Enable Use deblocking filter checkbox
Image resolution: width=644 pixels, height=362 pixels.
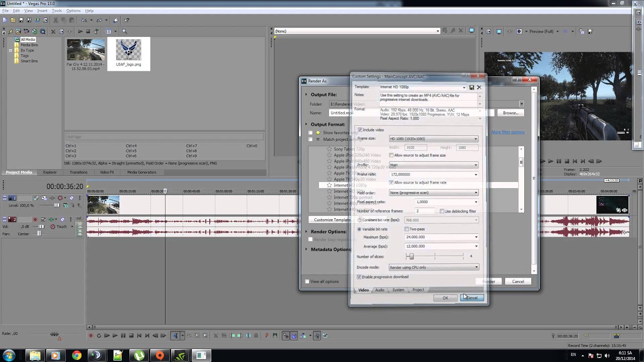coord(442,211)
